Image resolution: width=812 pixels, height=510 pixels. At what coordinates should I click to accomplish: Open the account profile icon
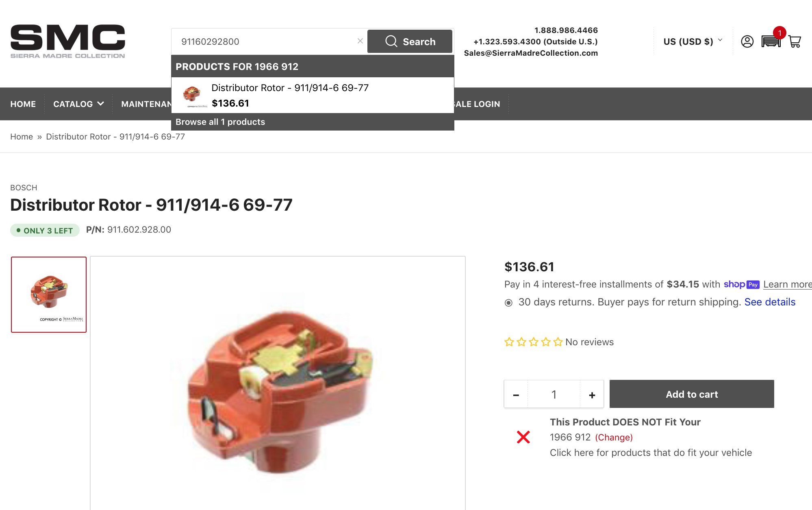(x=747, y=41)
